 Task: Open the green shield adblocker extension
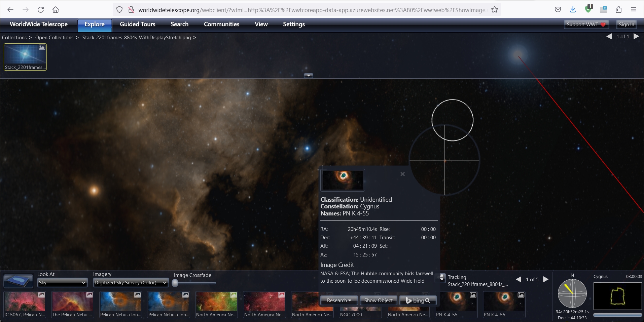point(588,9)
